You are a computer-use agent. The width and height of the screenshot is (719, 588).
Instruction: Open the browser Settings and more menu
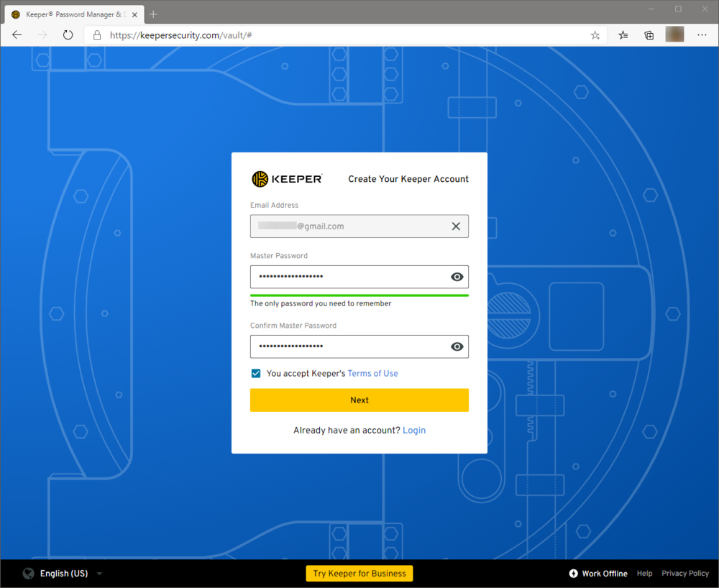pos(702,35)
